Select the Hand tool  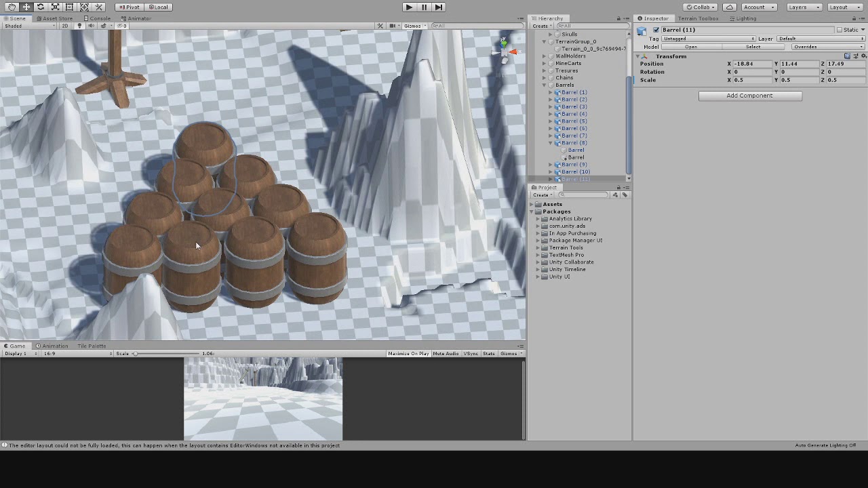[12, 7]
